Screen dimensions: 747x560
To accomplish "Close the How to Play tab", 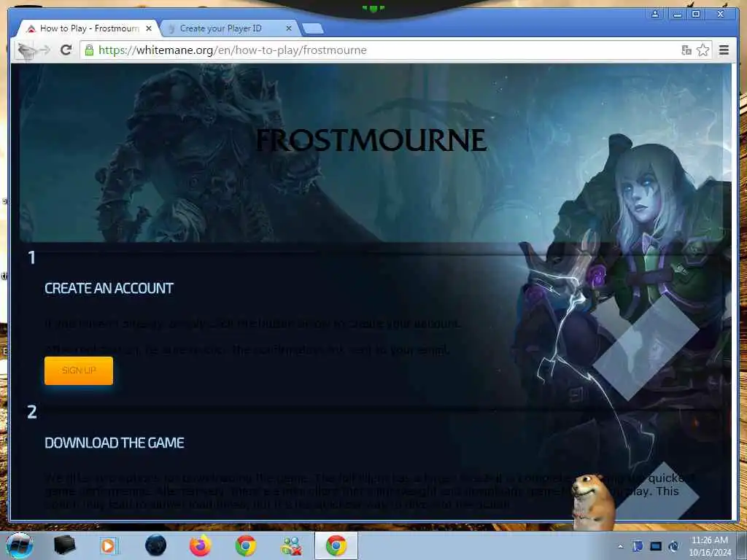I will click(149, 28).
